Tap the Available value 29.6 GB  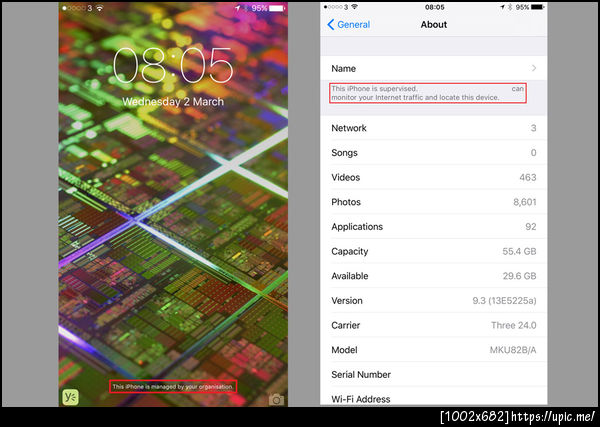(519, 276)
